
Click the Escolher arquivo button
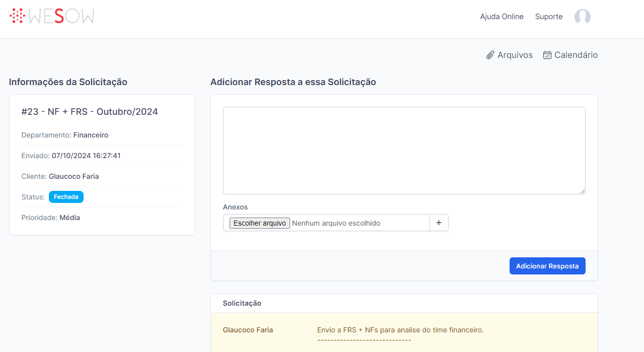point(260,223)
